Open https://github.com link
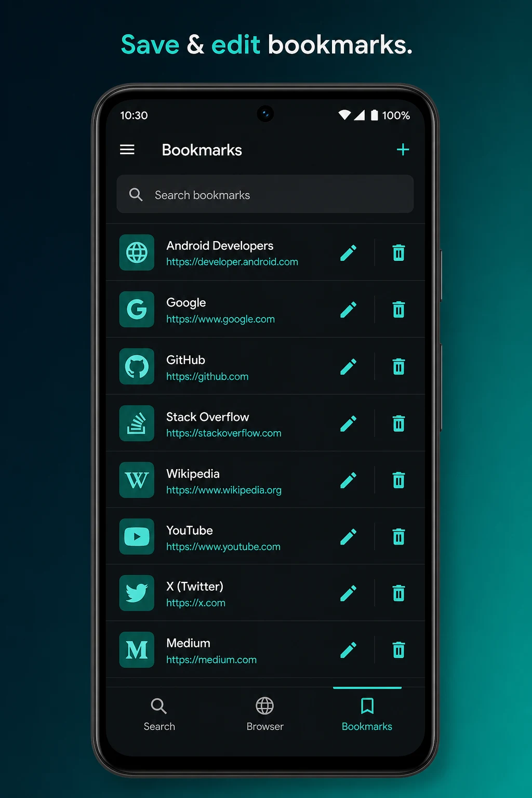The image size is (532, 798). pyautogui.click(x=207, y=376)
